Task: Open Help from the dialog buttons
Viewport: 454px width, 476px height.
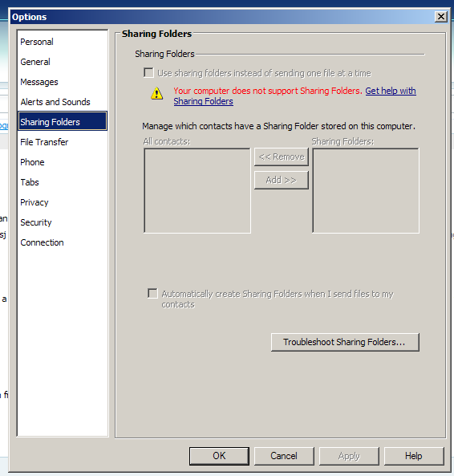Action: pos(414,456)
